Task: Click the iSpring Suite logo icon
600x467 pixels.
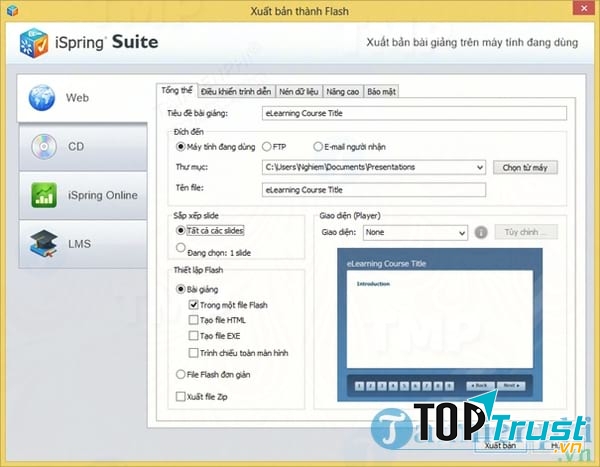Action: [33, 45]
